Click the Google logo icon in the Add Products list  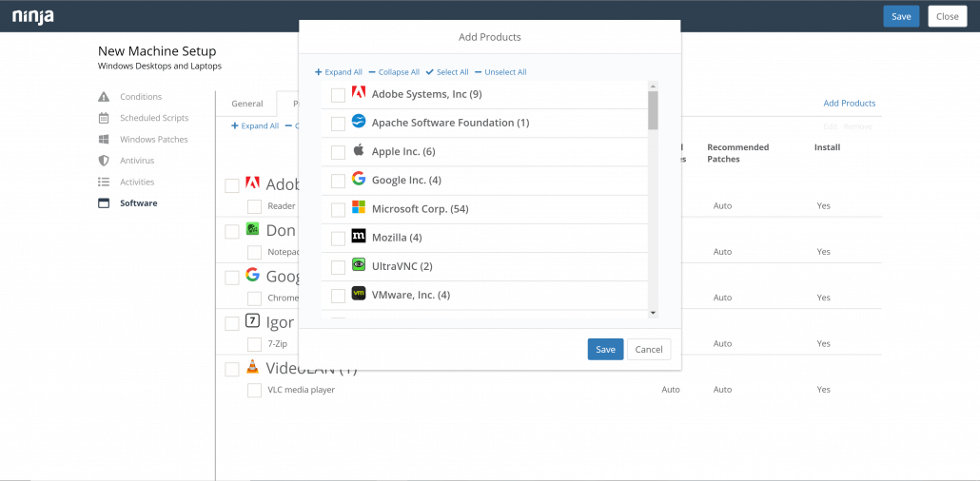pyautogui.click(x=359, y=180)
